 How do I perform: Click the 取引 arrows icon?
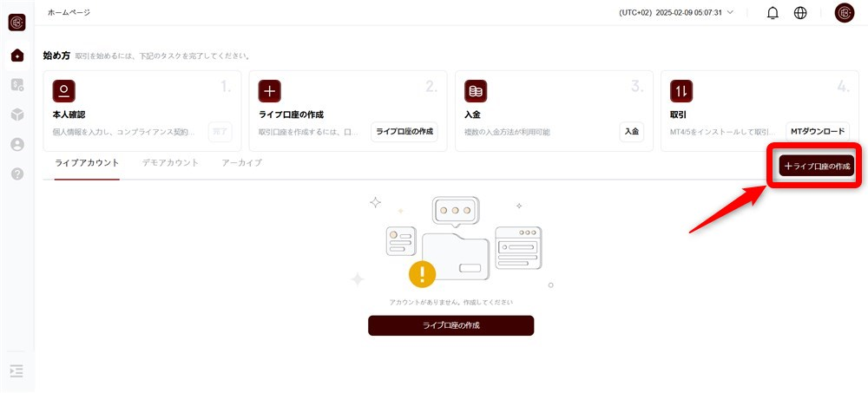[681, 91]
